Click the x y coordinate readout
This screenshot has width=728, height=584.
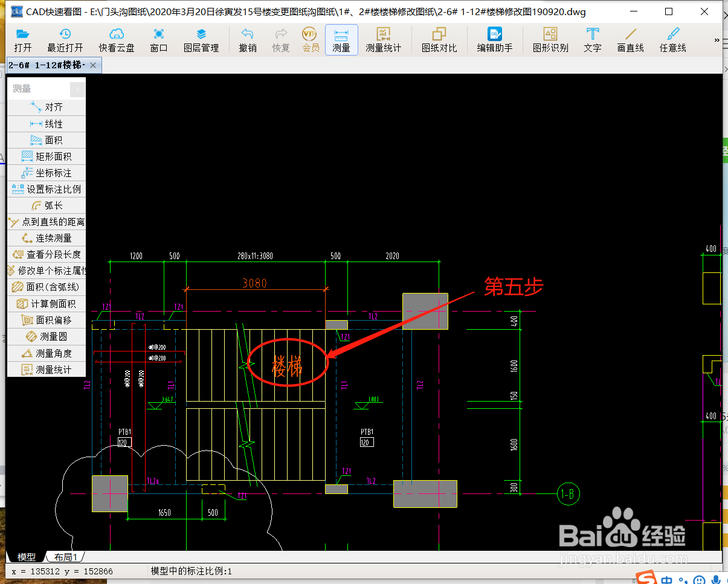[62, 571]
